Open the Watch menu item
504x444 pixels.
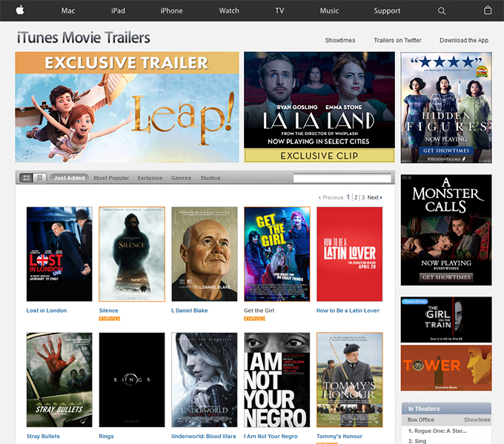tap(229, 10)
